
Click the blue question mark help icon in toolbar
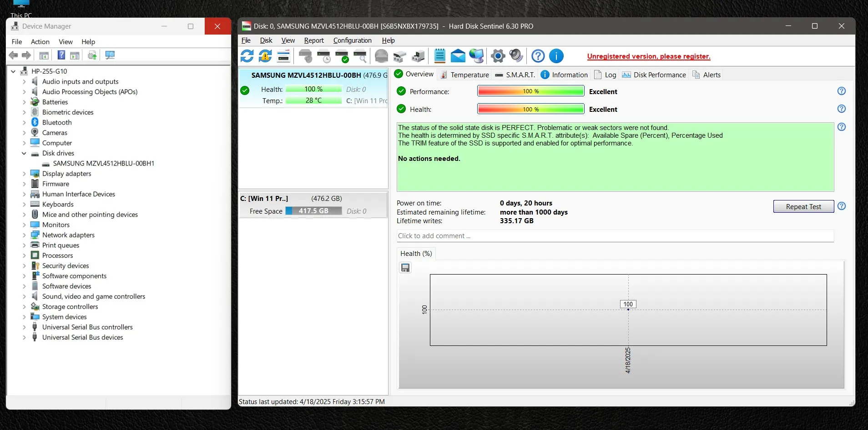point(538,56)
